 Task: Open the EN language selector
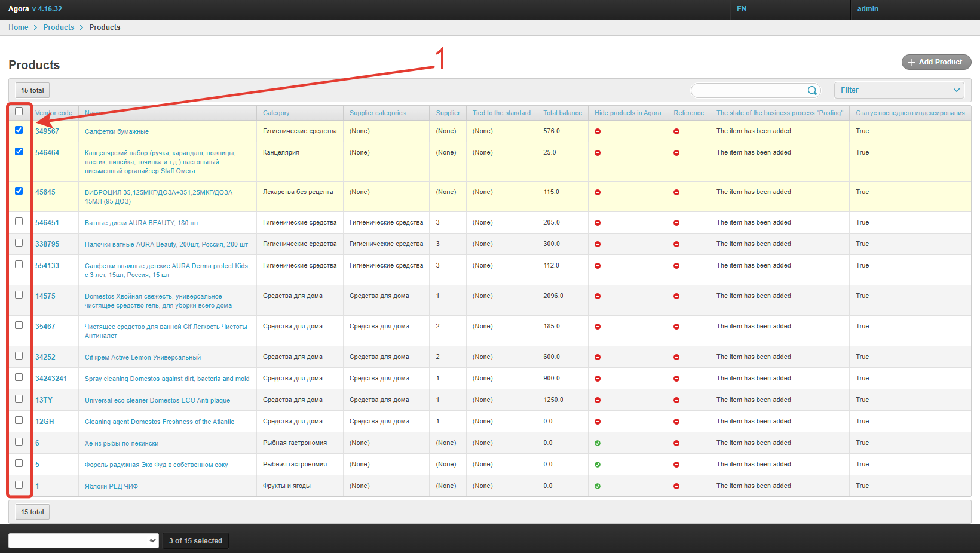742,9
